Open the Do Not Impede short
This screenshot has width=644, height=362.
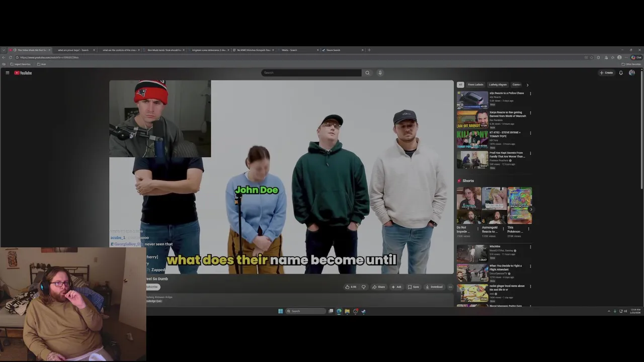click(469, 206)
